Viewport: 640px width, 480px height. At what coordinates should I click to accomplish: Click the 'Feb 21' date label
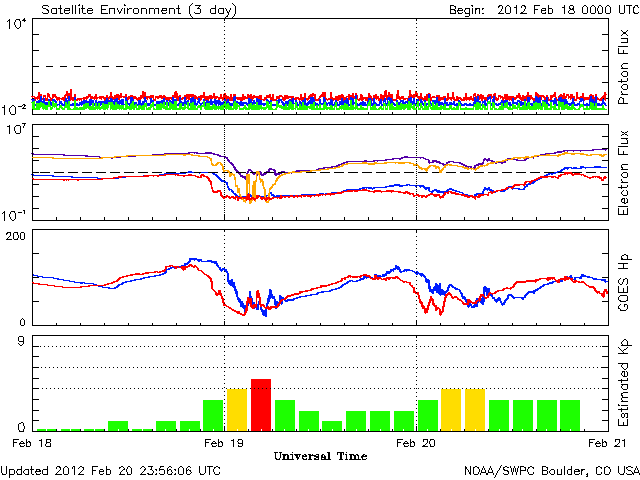click(x=607, y=443)
